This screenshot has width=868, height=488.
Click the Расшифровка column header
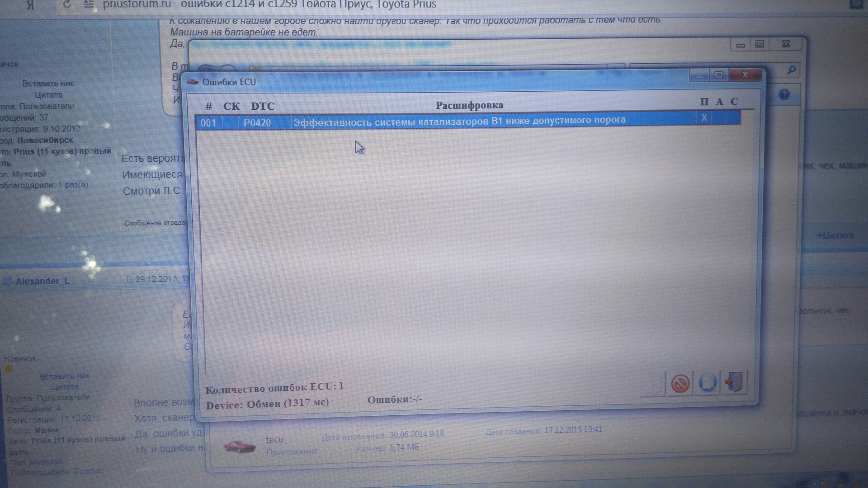point(469,105)
